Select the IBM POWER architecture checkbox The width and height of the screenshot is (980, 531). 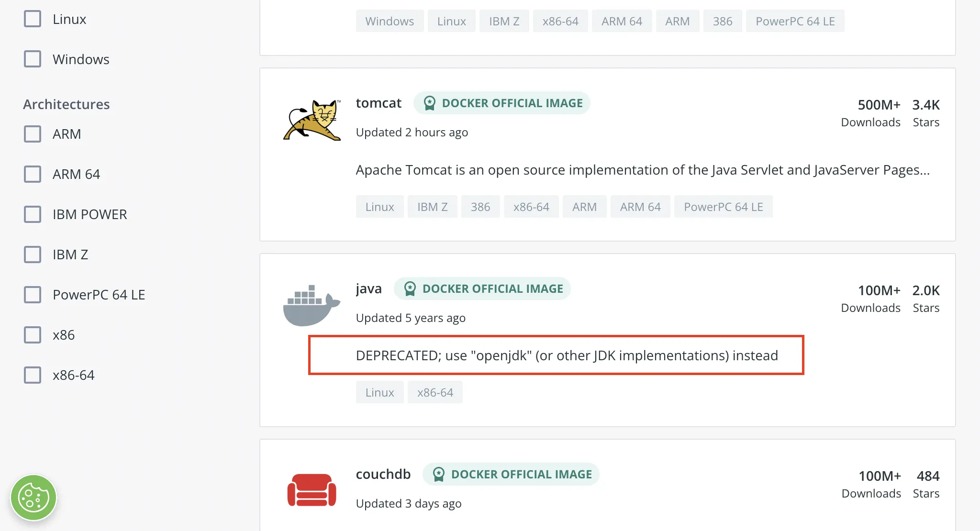tap(33, 214)
